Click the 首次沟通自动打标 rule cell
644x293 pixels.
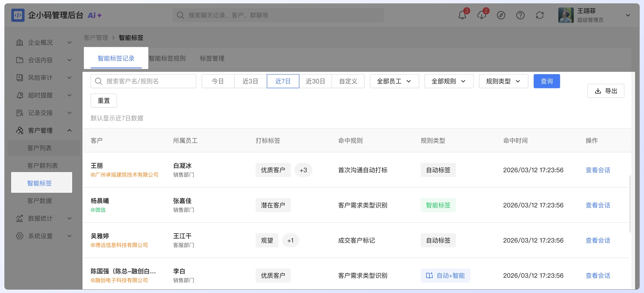click(362, 170)
